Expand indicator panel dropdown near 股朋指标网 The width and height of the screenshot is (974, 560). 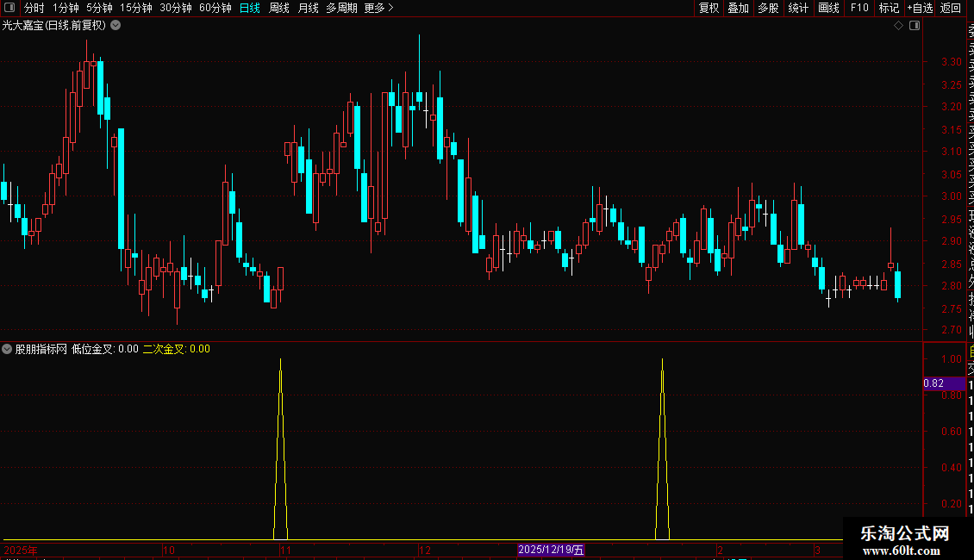[7, 349]
